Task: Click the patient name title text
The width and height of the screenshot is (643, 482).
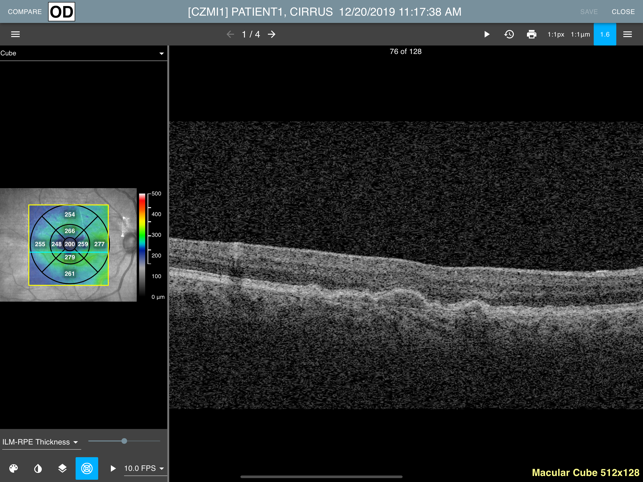Action: coord(324,12)
